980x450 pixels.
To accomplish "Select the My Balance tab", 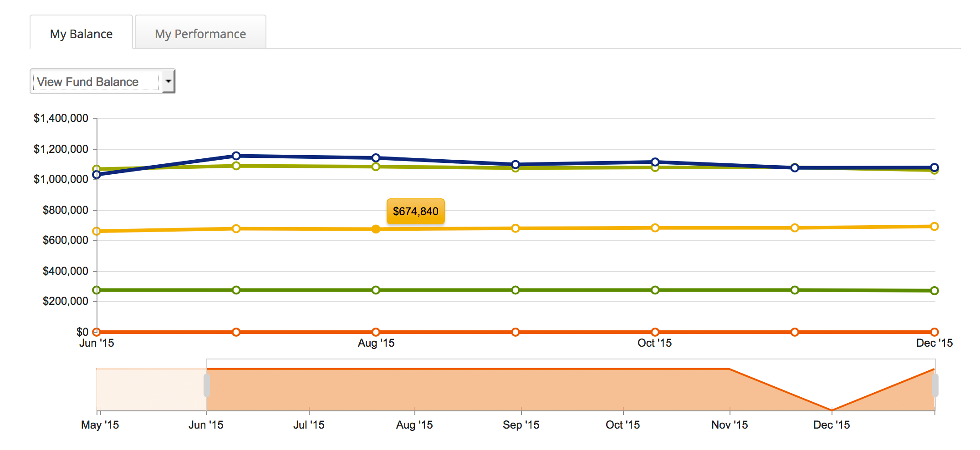I will click(81, 34).
